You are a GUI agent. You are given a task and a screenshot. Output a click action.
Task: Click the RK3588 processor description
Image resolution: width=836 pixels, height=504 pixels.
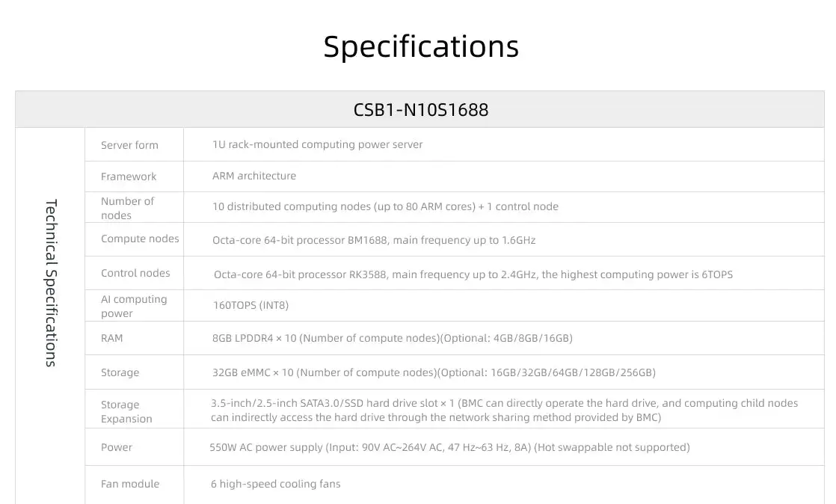tap(473, 274)
